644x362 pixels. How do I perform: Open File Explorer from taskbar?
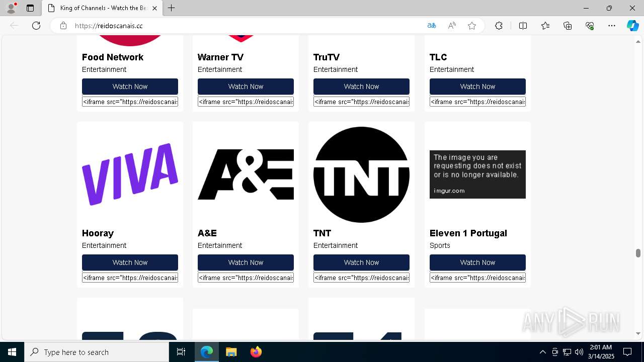[231, 352]
